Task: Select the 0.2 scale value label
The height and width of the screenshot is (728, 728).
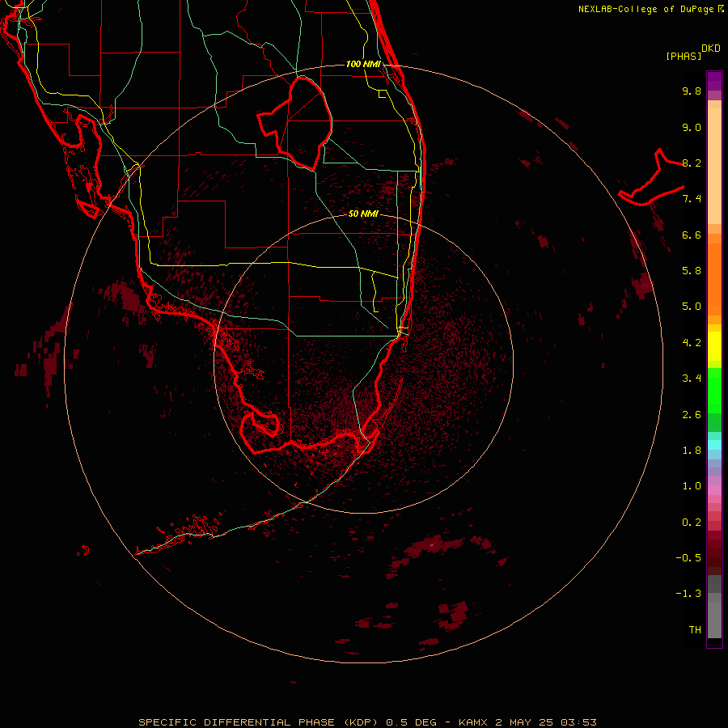Action: tap(692, 523)
